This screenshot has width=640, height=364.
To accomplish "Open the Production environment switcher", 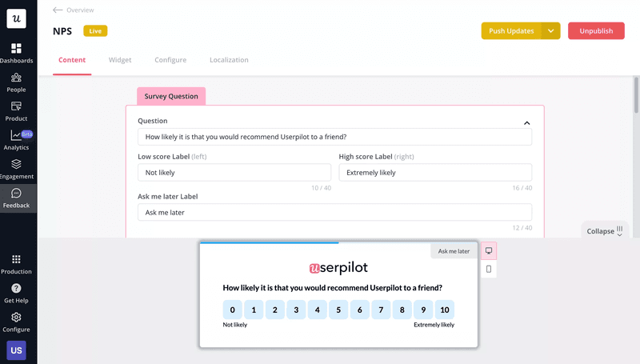I will click(16, 265).
